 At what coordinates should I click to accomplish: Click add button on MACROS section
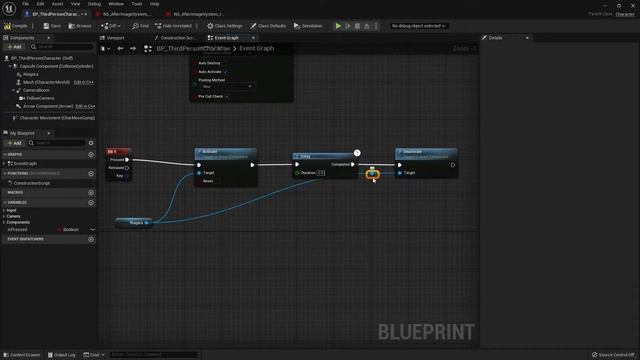point(91,192)
